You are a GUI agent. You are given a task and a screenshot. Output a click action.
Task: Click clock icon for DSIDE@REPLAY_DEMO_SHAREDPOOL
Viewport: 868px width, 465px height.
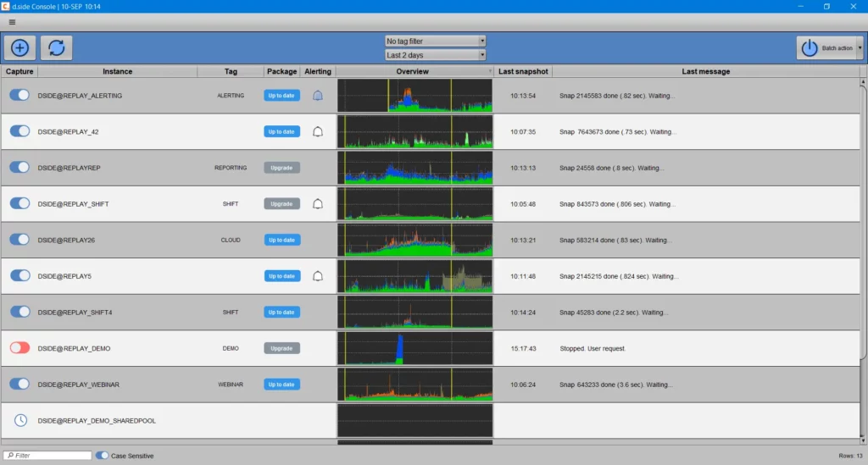click(20, 420)
